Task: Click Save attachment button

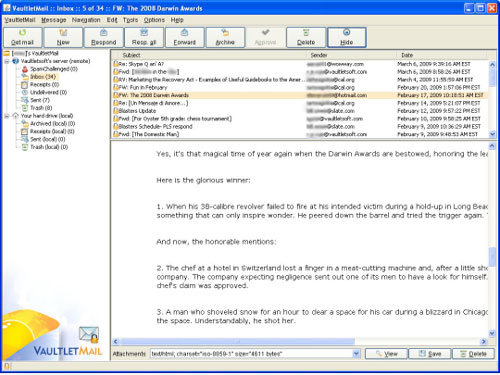Action: point(430,354)
